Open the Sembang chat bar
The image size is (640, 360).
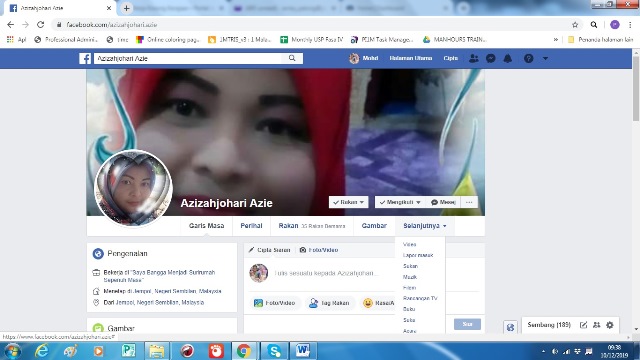[549, 325]
